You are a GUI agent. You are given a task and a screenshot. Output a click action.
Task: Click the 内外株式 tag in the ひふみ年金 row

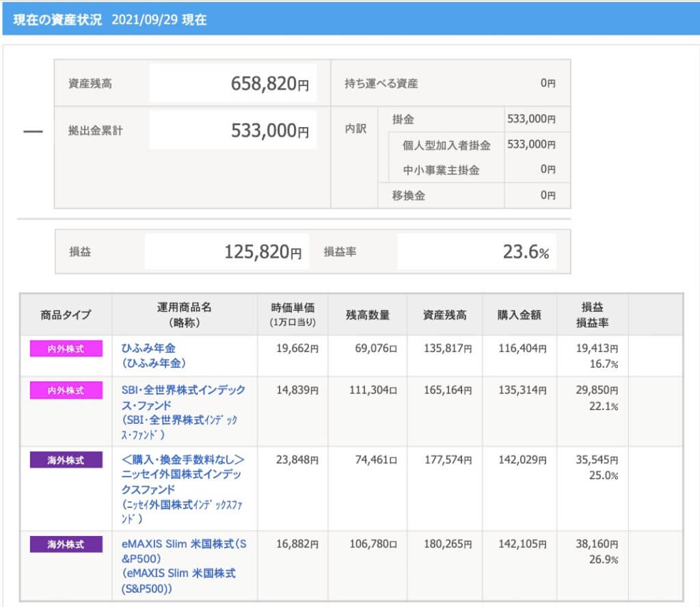pos(66,349)
